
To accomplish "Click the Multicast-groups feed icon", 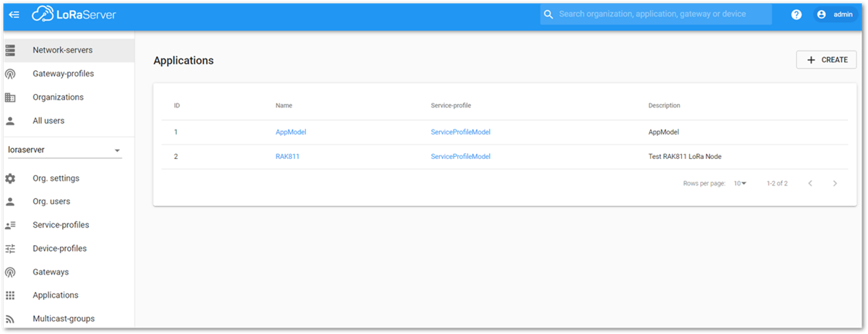I will pos(10,319).
